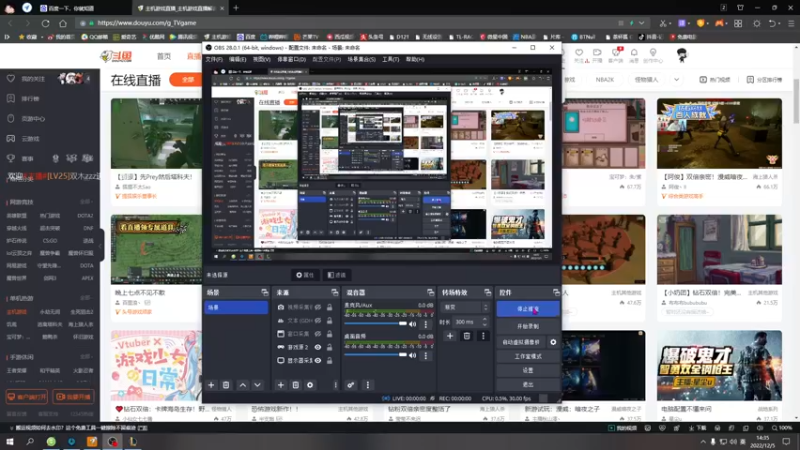Mute the Mic/Aux audio channel
The image size is (800, 450).
coord(413,324)
